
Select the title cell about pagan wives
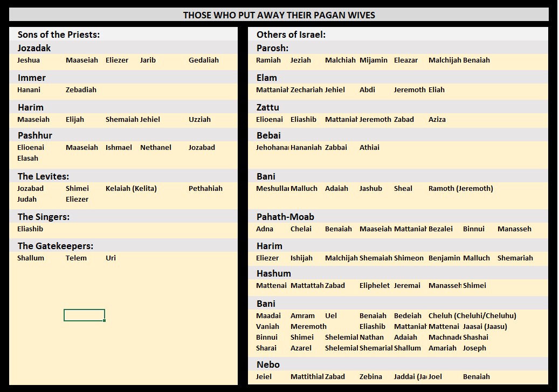(x=279, y=15)
